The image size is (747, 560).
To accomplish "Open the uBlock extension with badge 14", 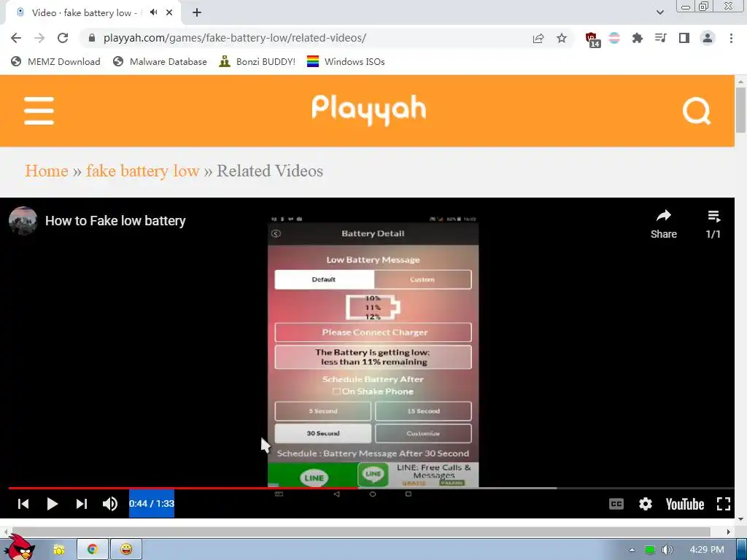I will tap(592, 39).
